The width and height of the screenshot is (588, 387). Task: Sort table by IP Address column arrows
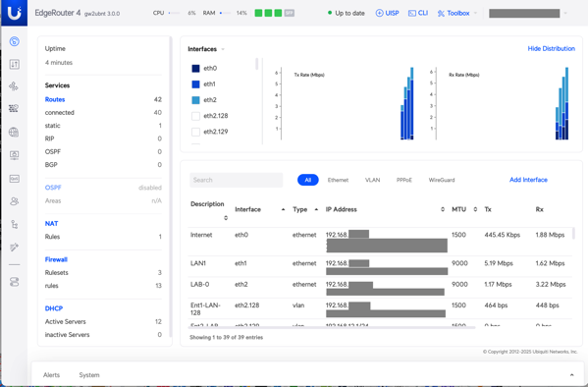(443, 209)
